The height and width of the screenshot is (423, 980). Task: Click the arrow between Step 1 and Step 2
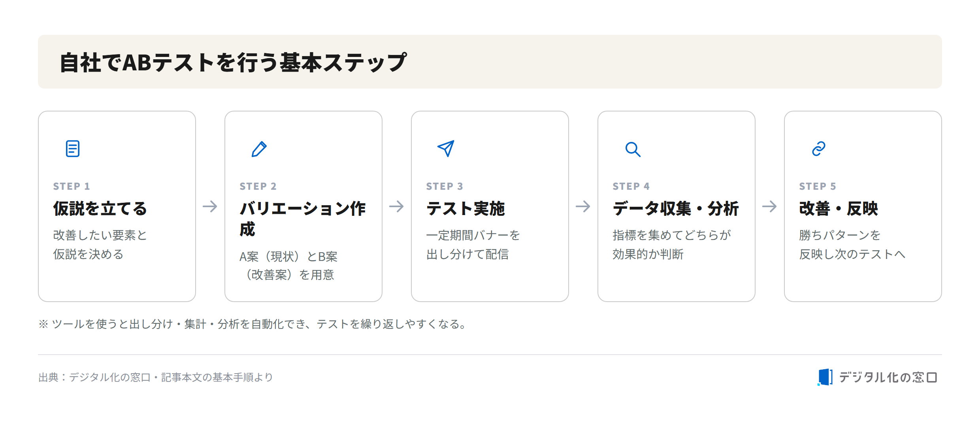click(210, 206)
